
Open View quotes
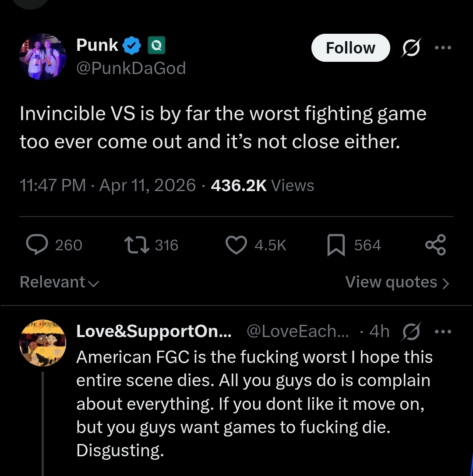[397, 282]
